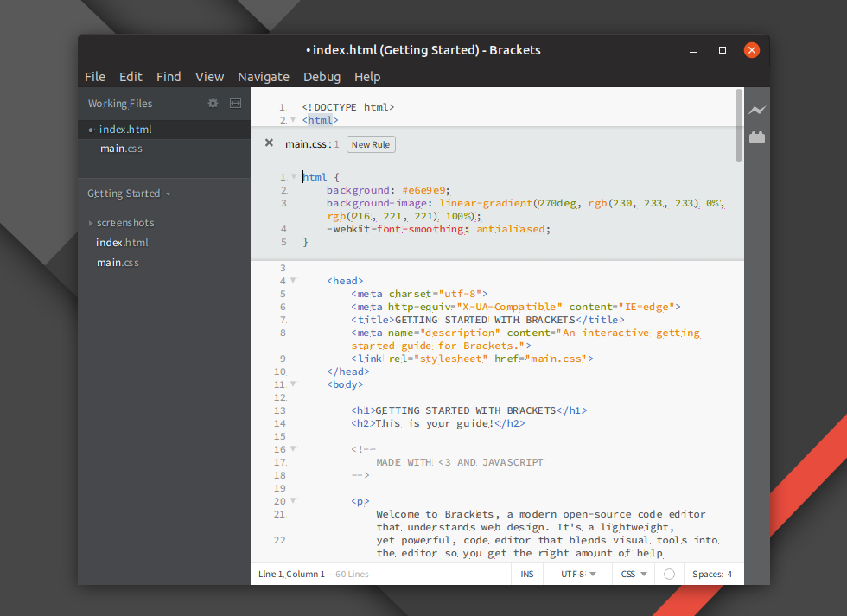847x616 pixels.
Task: Select main.css in Working Files
Action: click(121, 148)
